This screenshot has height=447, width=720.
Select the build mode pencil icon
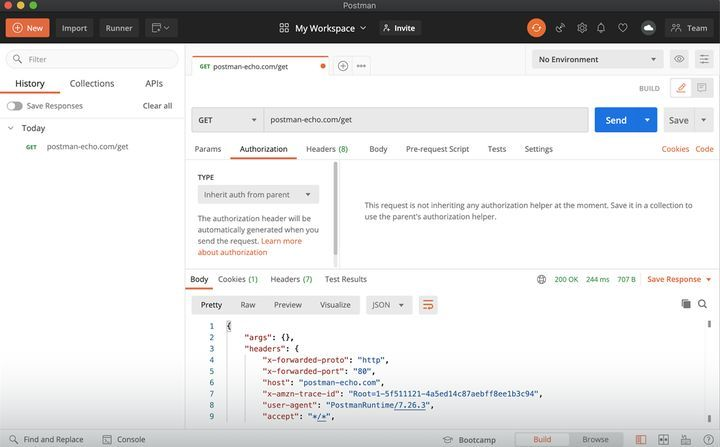pyautogui.click(x=681, y=88)
